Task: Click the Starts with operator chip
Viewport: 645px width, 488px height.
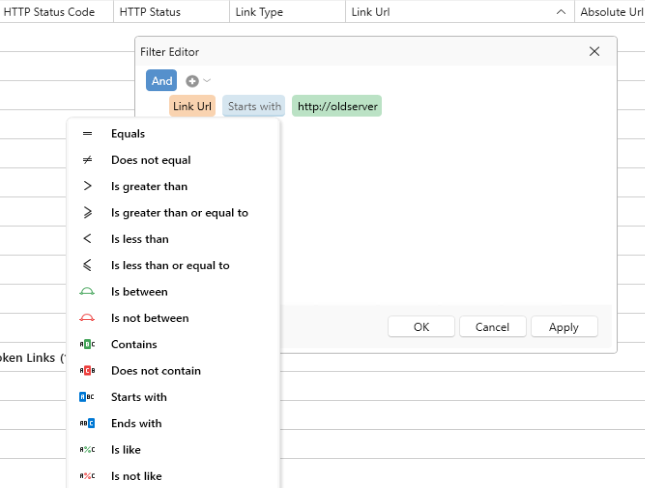Action: 254,106
